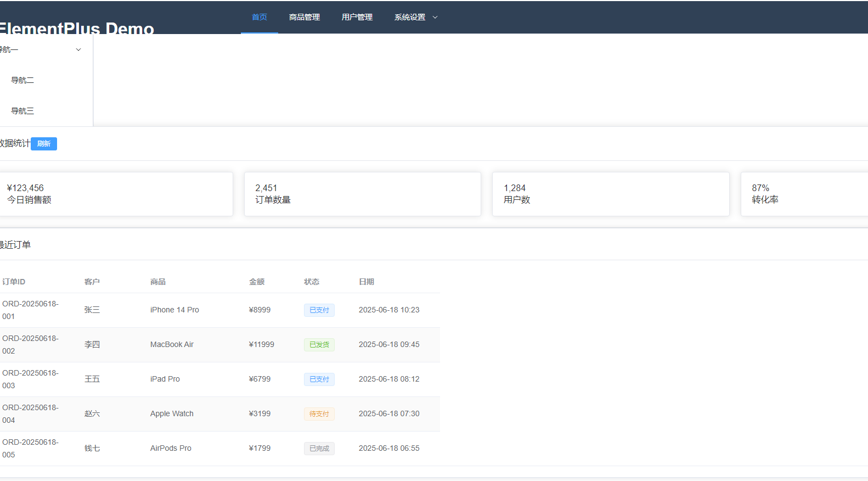
Task: Click the ¥11999 amount cell
Action: click(x=262, y=344)
